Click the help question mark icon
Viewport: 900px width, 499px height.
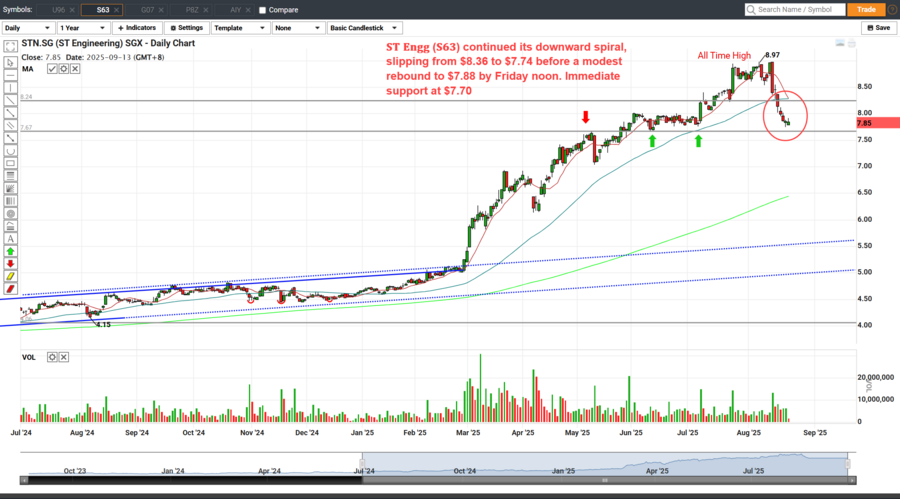[x=892, y=10]
